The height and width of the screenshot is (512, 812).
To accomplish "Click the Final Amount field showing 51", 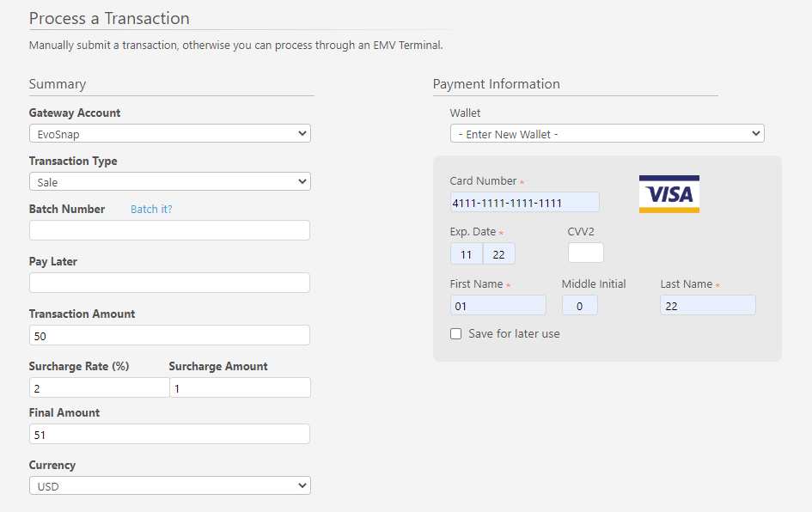I will coord(169,435).
